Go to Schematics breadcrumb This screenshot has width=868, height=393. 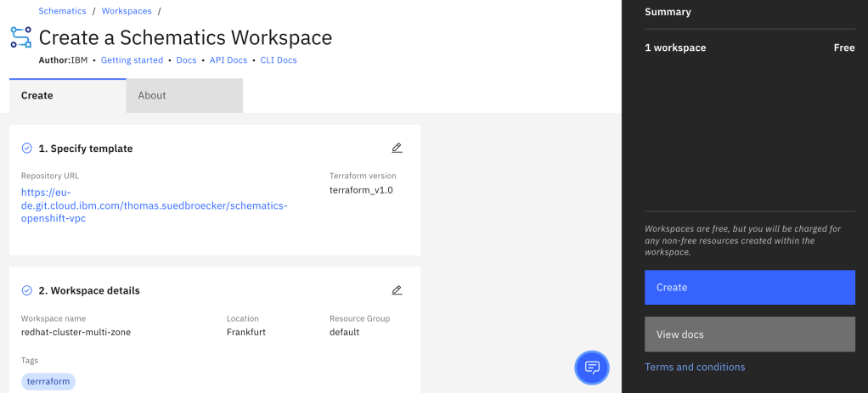click(62, 11)
